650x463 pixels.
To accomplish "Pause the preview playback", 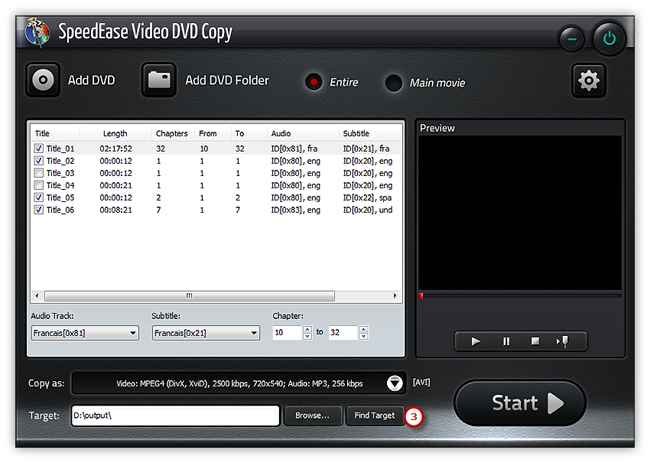I will [x=506, y=342].
